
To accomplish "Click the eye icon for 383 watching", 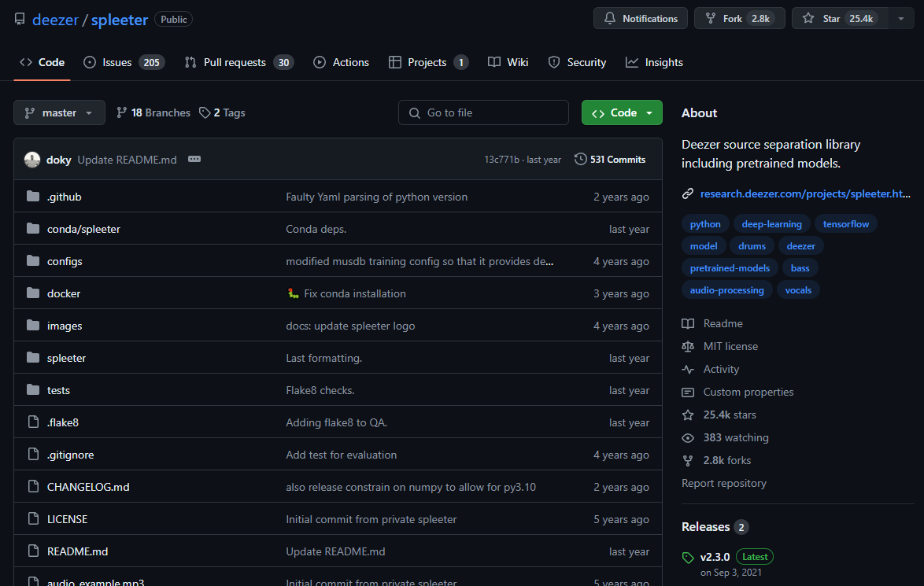I will tap(688, 438).
